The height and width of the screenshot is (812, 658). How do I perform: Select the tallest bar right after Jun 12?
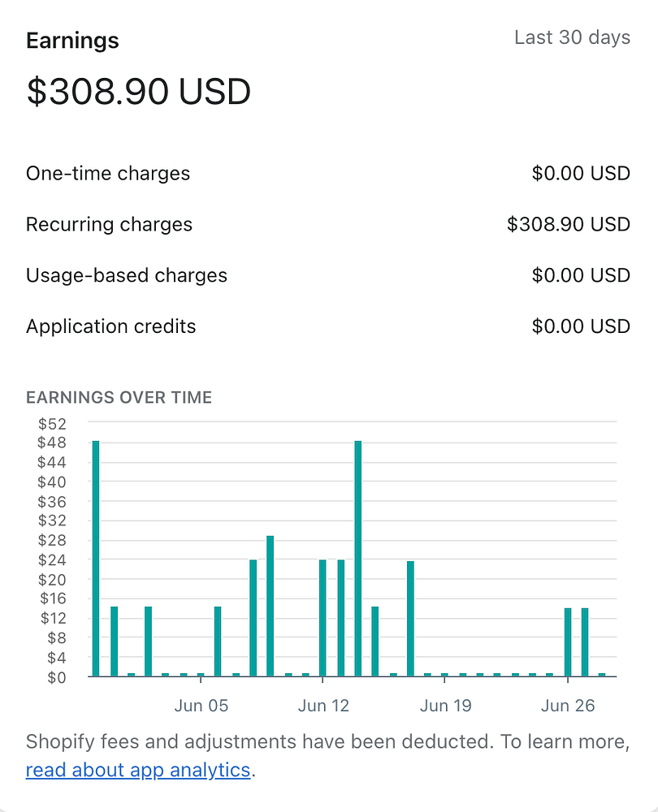click(x=358, y=559)
